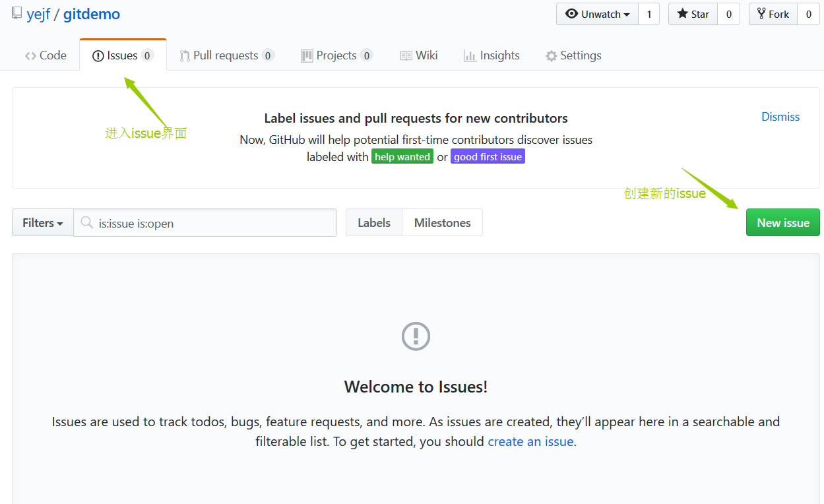This screenshot has width=824, height=504.
Task: Click the eye icon in Unwatch button
Action: (572, 14)
